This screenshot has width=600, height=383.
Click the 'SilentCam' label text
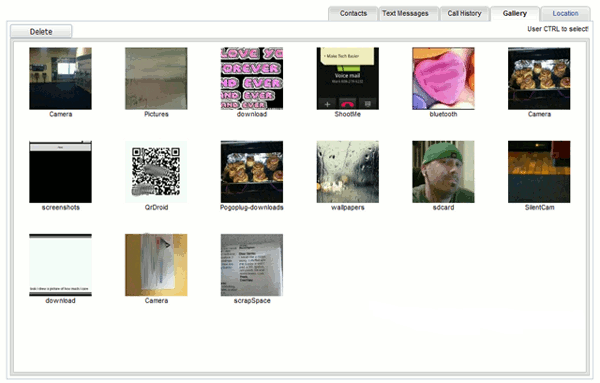(539, 207)
